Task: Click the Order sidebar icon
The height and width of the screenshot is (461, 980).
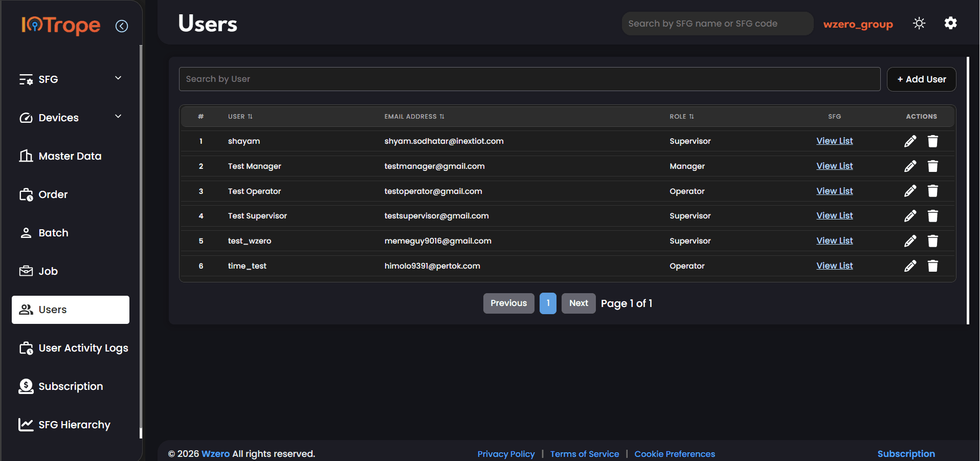Action: click(x=26, y=194)
